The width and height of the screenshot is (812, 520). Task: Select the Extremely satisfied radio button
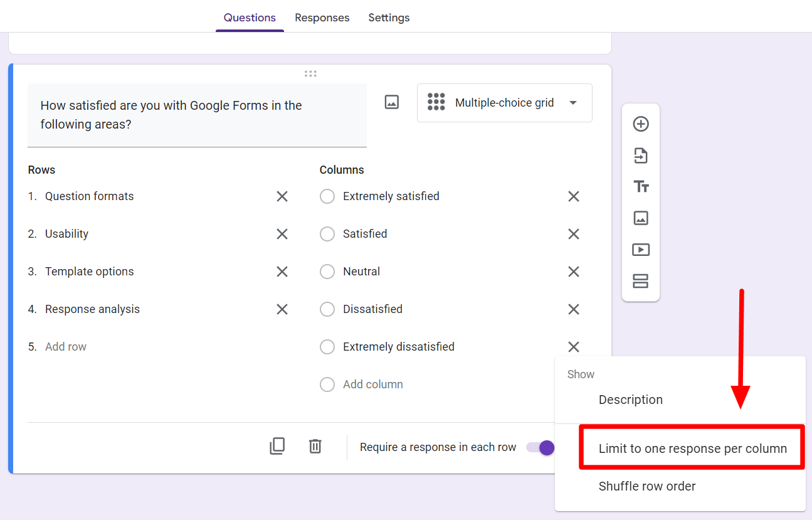tap(327, 196)
